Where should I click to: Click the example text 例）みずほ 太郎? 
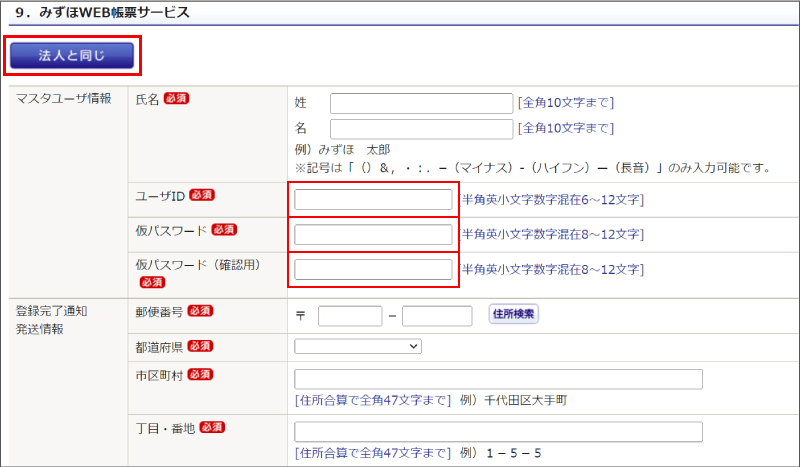tap(342, 150)
